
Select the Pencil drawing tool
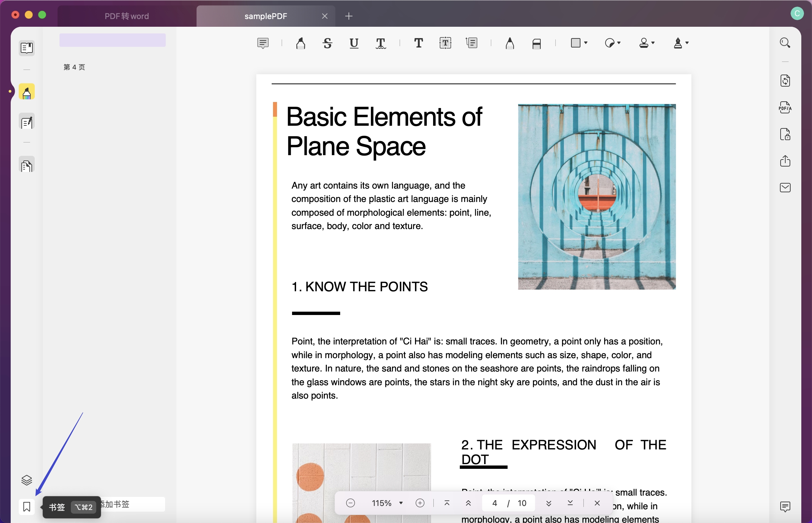510,43
